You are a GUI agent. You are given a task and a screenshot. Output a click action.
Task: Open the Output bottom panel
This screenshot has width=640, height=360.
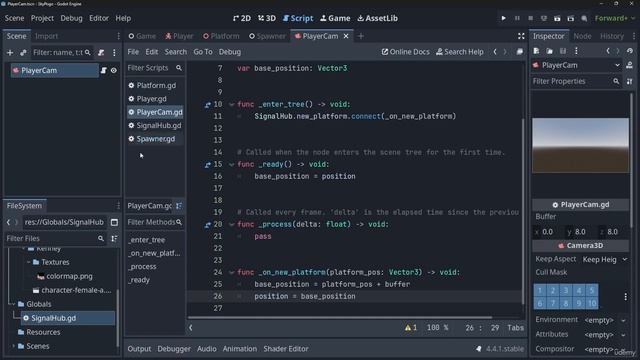139,349
